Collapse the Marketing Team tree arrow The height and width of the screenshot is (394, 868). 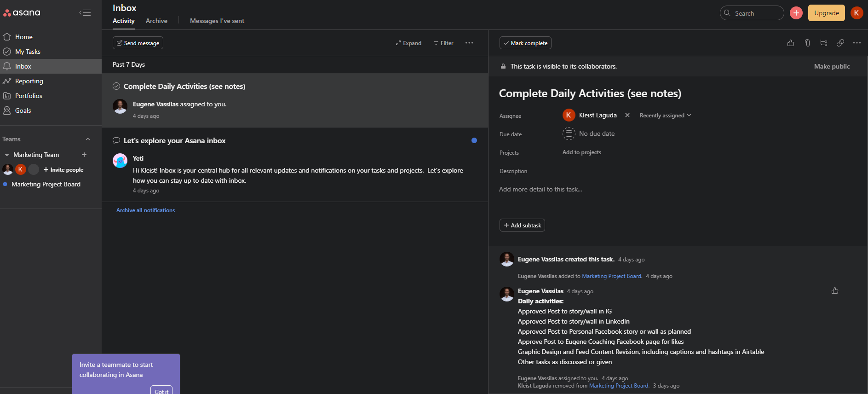[7, 155]
